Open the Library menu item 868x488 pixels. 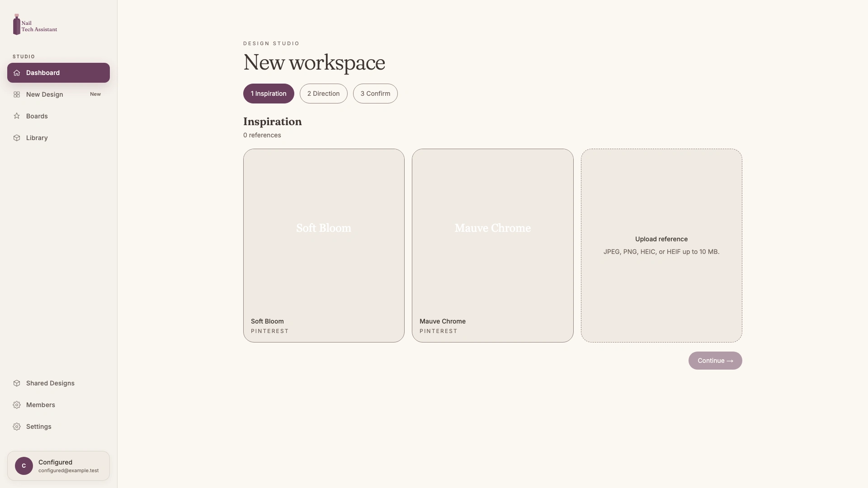click(x=58, y=138)
